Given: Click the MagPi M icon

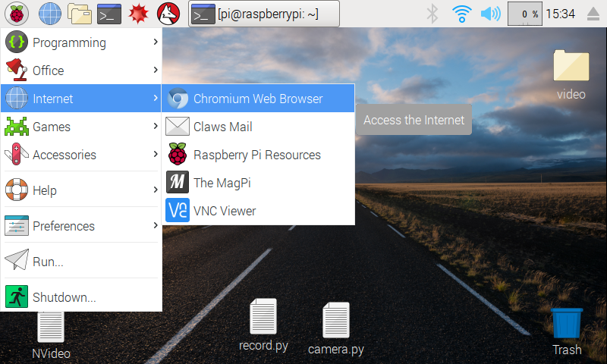Looking at the screenshot, I should pyautogui.click(x=178, y=182).
